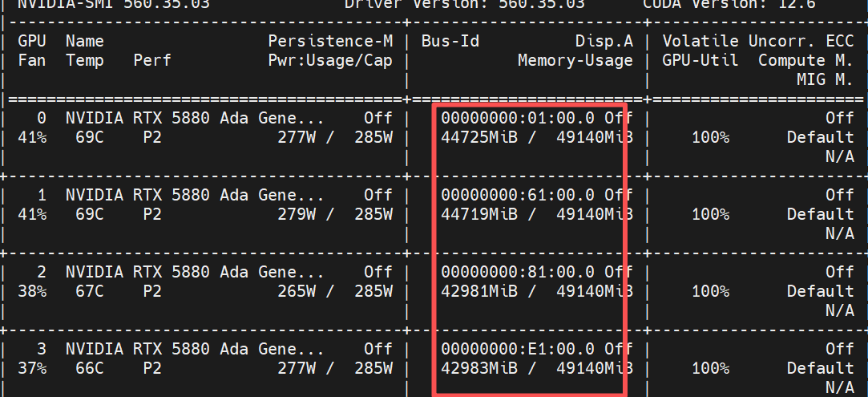Select the 69C temperature of GPU 1

click(90, 213)
